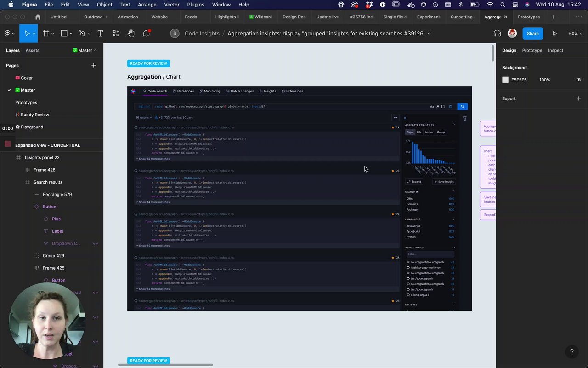The width and height of the screenshot is (588, 368).
Task: Open the Figma menu in menu bar
Action: pyautogui.click(x=29, y=5)
